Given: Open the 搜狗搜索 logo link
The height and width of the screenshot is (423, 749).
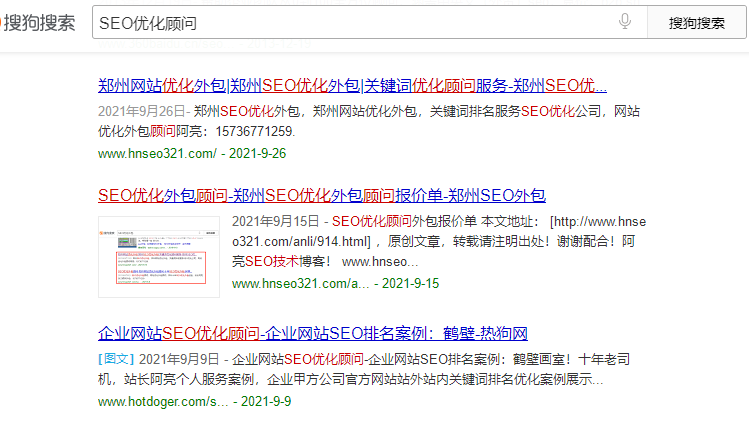Looking at the screenshot, I should pos(37,23).
